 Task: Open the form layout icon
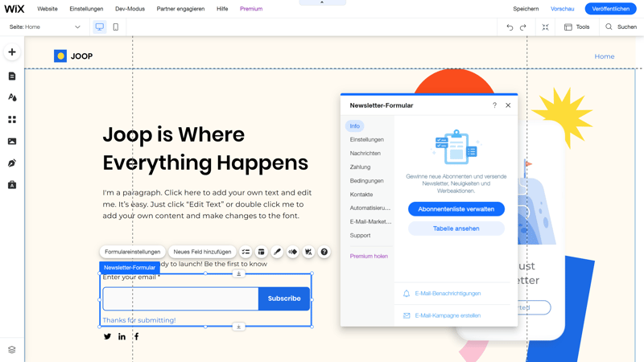261,252
